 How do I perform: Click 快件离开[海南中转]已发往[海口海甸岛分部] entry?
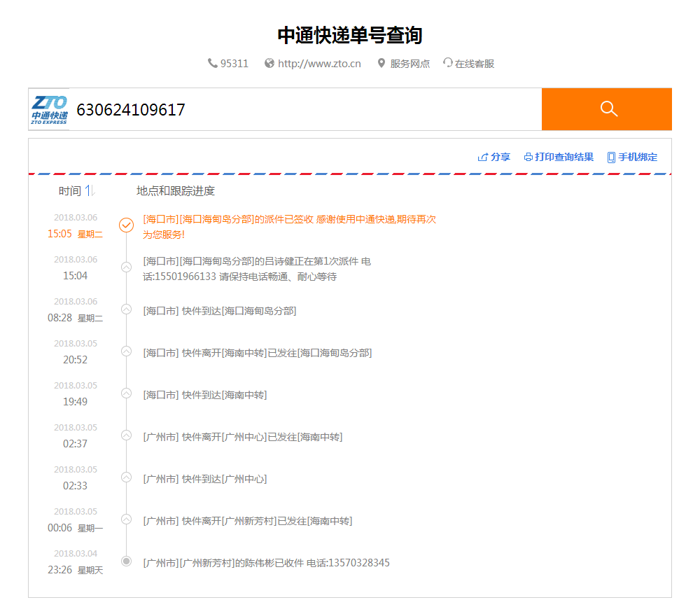[x=257, y=353]
